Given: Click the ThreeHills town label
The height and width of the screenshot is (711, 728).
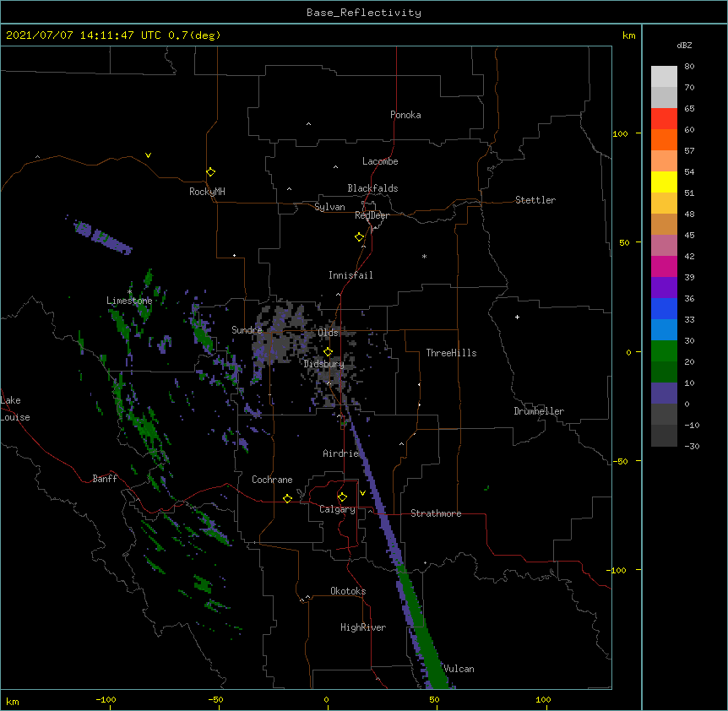Looking at the screenshot, I should pyautogui.click(x=451, y=353).
